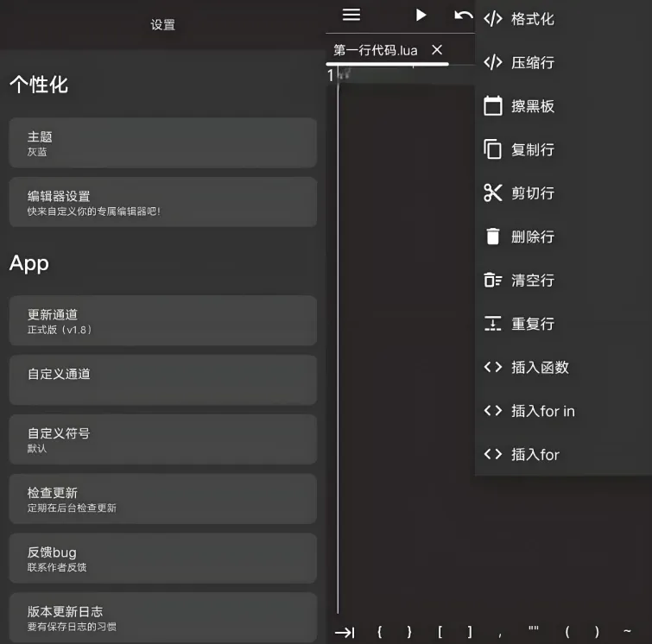Click the 插入for in brackets icon
Image resolution: width=652 pixels, height=644 pixels.
coord(493,411)
